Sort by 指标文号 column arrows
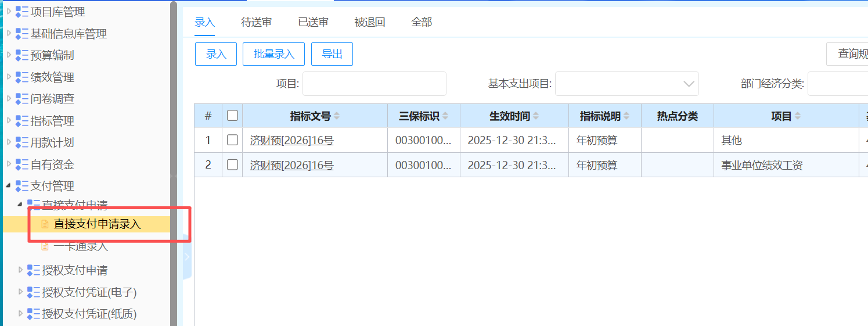The image size is (868, 326). (x=337, y=116)
